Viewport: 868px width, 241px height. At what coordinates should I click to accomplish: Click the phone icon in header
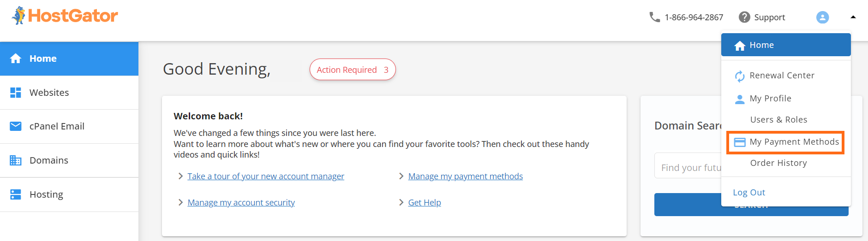[x=654, y=17]
